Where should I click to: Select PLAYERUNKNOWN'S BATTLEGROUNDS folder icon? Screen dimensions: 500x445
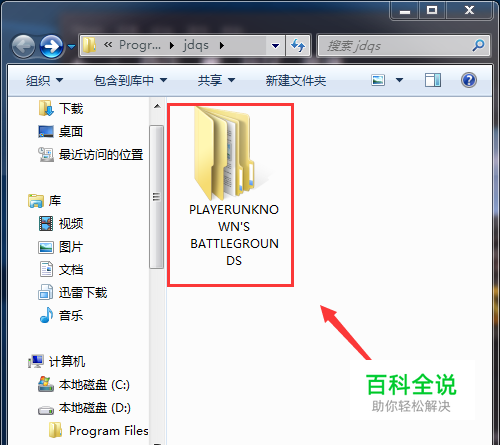click(226, 153)
